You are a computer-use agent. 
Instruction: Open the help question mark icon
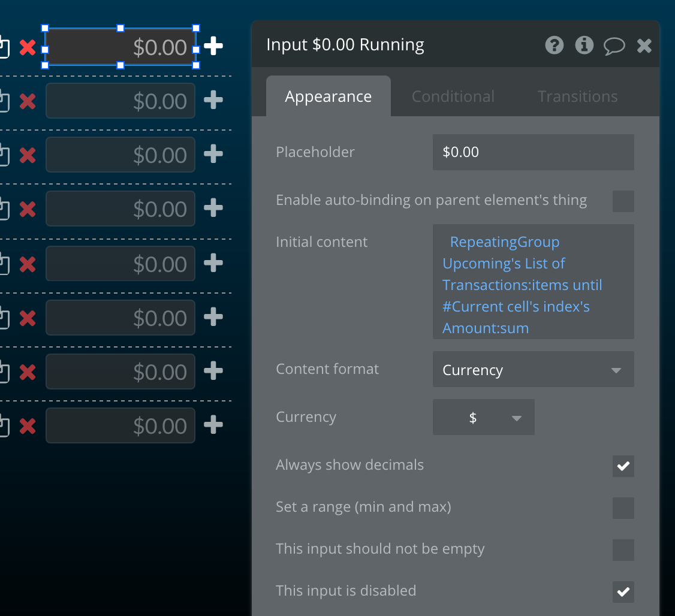click(x=555, y=45)
